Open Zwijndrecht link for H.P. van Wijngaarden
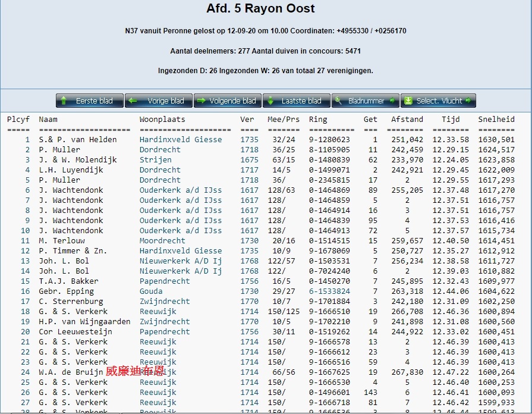The image size is (532, 414). click(165, 322)
